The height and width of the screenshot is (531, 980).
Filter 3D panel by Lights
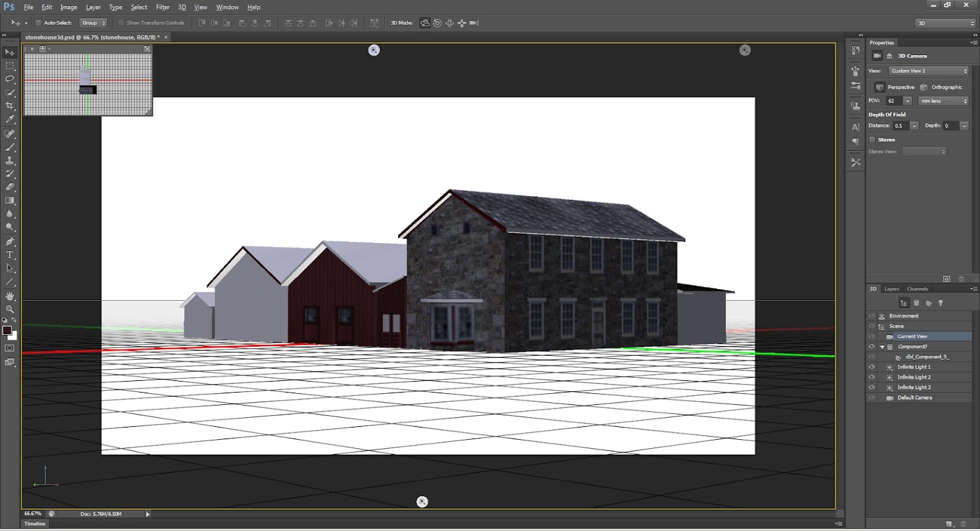pyautogui.click(x=941, y=303)
